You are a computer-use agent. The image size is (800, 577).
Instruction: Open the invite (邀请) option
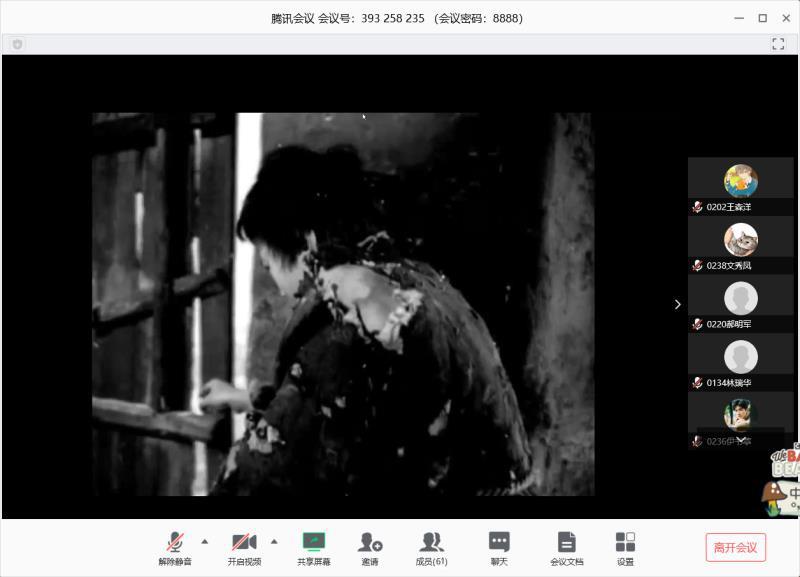370,548
